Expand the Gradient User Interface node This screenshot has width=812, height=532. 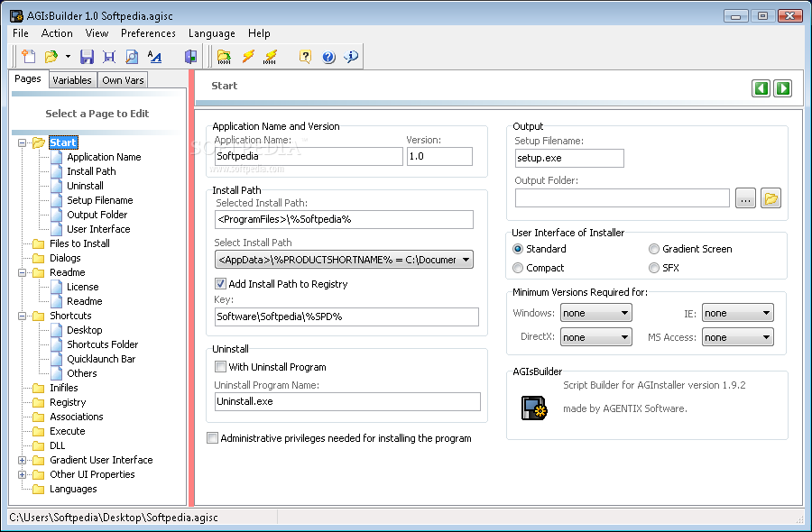coord(22,460)
